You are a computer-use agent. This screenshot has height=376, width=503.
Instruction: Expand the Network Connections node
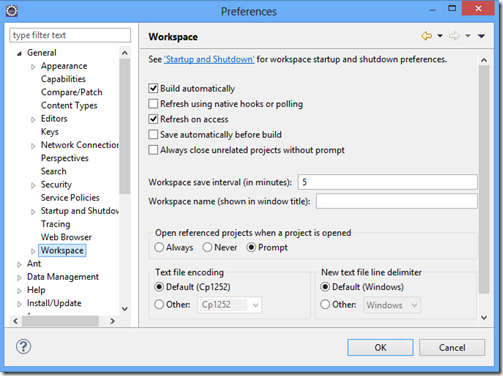pos(33,146)
